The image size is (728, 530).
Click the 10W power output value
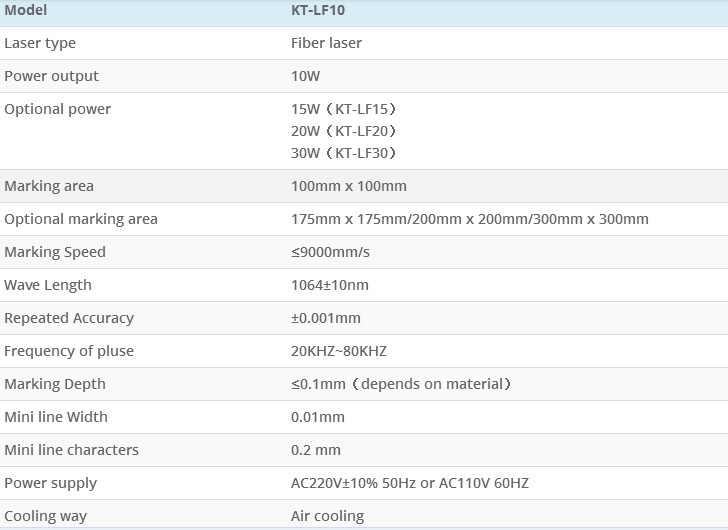pos(305,76)
